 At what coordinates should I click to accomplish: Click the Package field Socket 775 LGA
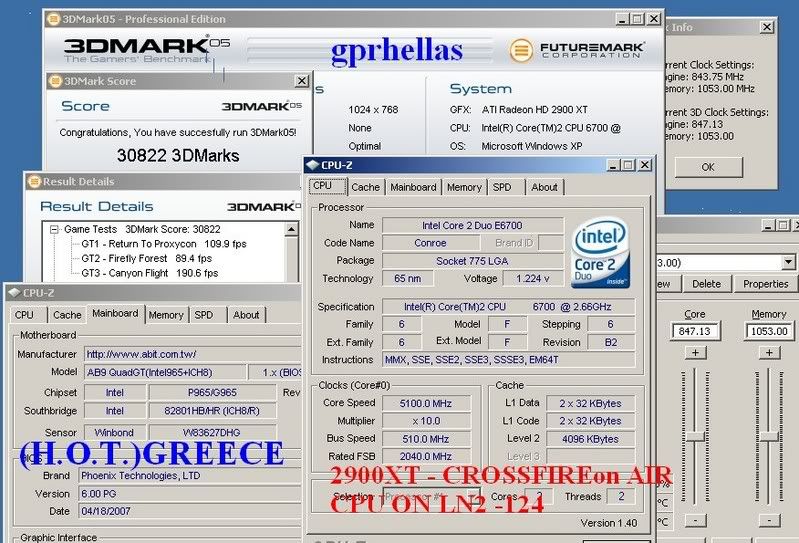click(473, 261)
